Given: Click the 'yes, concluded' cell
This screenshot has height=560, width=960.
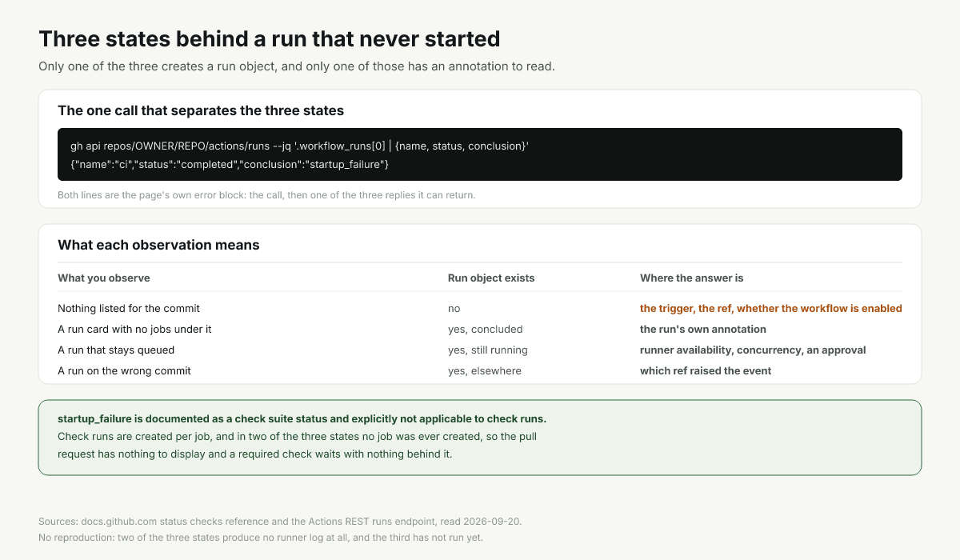Looking at the screenshot, I should tap(486, 329).
